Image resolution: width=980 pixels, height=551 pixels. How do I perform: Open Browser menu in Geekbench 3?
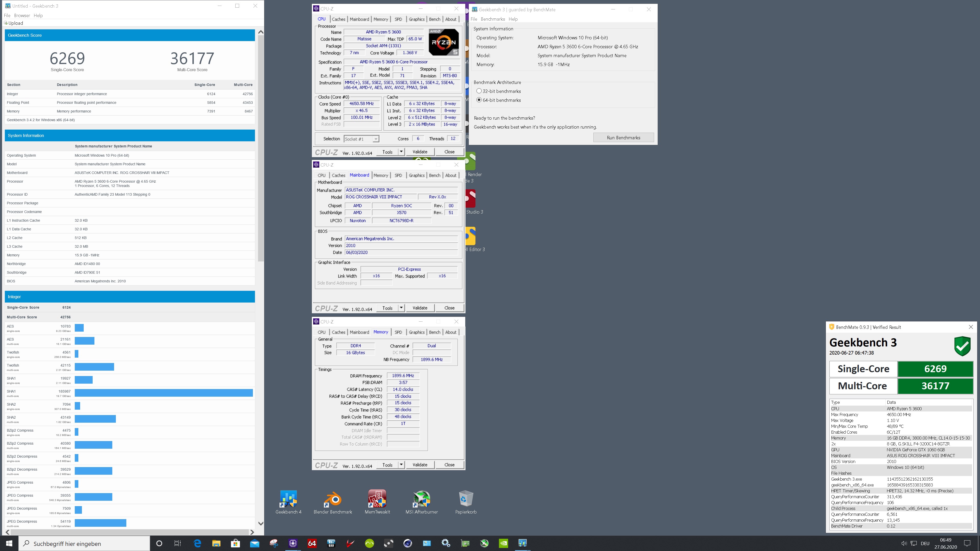coord(22,15)
